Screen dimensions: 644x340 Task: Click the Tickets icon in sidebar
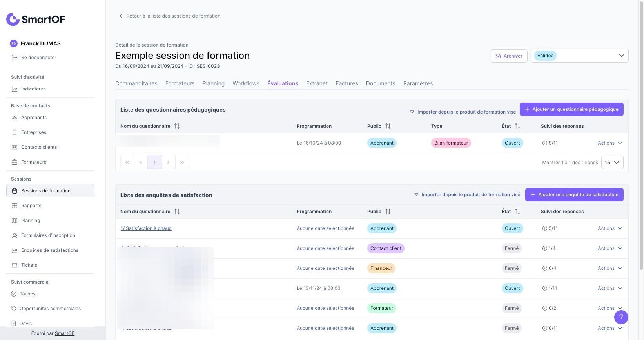(x=15, y=265)
